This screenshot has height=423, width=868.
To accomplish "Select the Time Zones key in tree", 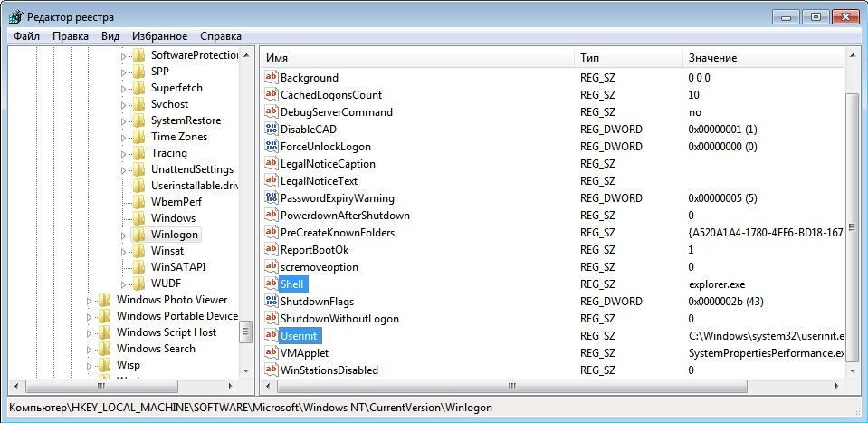I will [178, 137].
